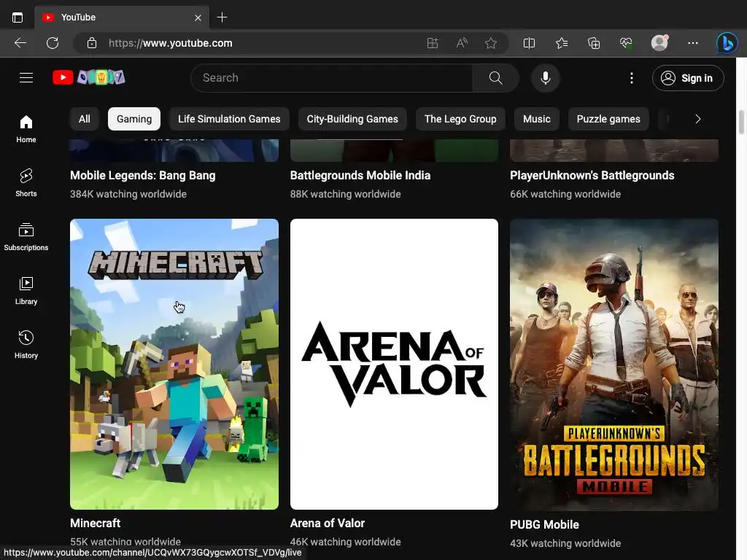Open the Arena of Valor cover thumbnail
This screenshot has width=747, height=560.
tap(394, 365)
